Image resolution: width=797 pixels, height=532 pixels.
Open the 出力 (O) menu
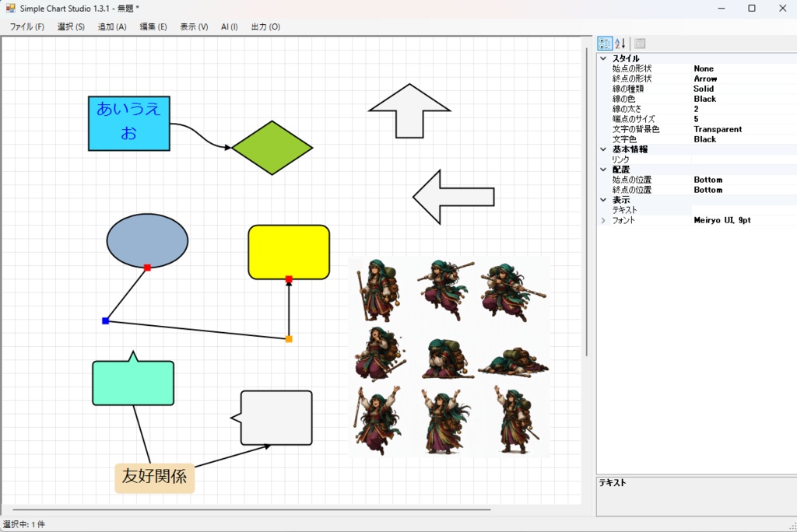pos(266,27)
